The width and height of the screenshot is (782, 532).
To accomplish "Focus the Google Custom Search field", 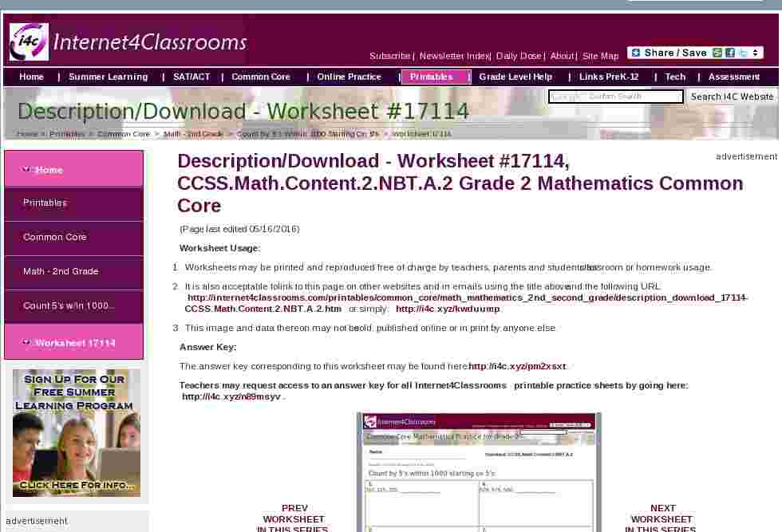I will [x=615, y=97].
